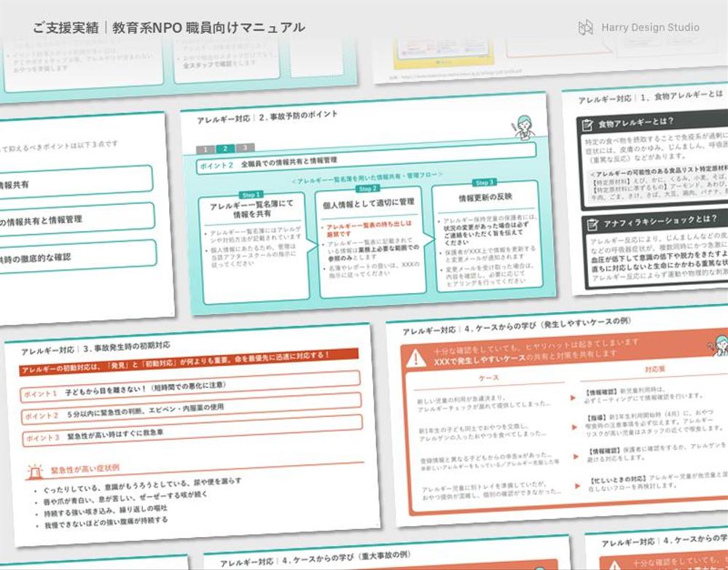Click the clipboard icon beside 食物アレルギーとは？
The width and height of the screenshot is (728, 570).
pyautogui.click(x=587, y=125)
